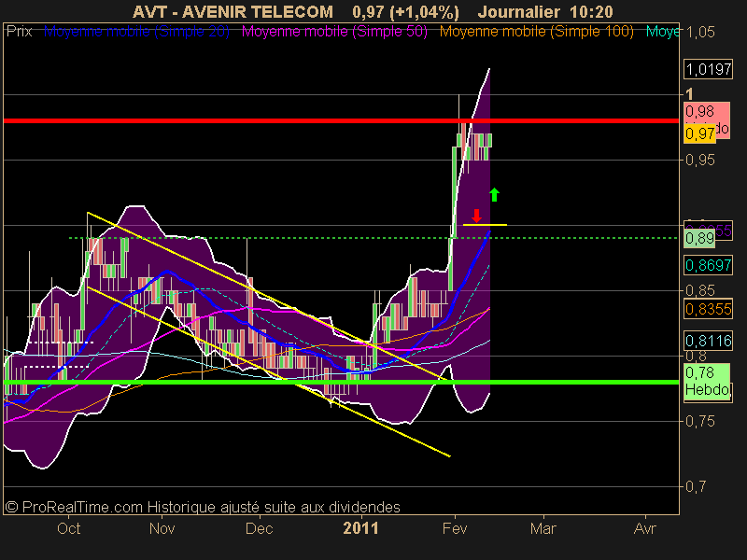747x560 pixels.
Task: Click the green 0,78 Hebdo price tag
Action: [707, 382]
